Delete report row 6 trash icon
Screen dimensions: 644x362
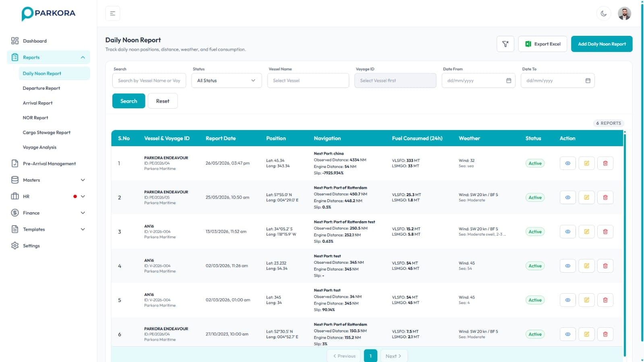coord(605,334)
